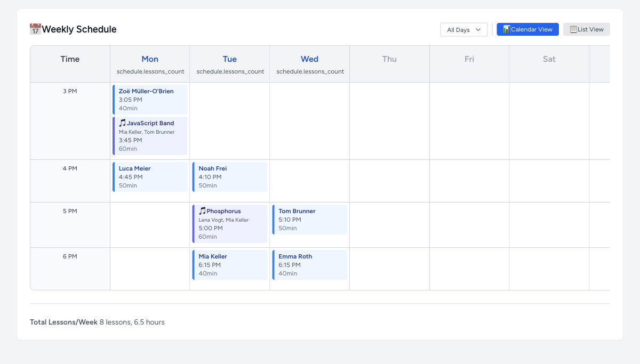This screenshot has height=364, width=640.
Task: Open Emma Roth's 6:15 PM lesson
Action: [310, 265]
